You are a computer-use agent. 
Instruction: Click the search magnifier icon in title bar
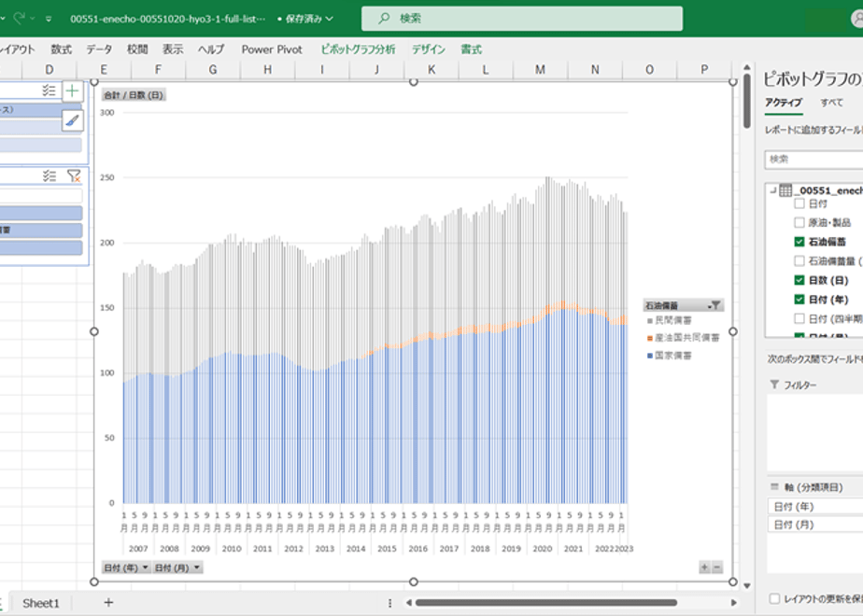coord(384,18)
